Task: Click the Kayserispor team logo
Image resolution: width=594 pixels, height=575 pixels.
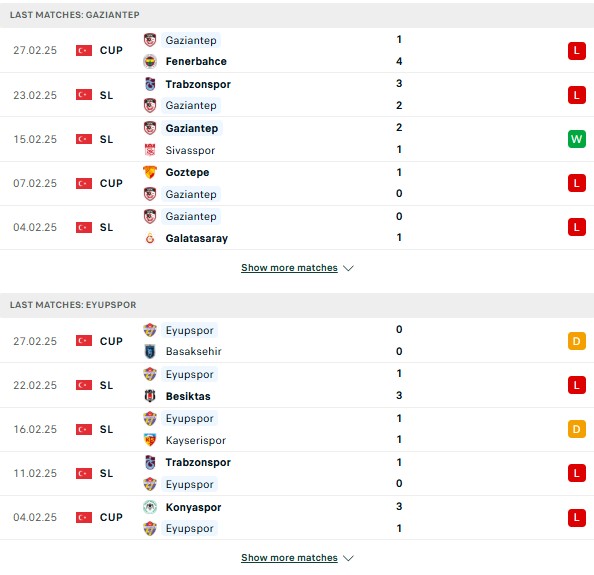Action: pos(150,440)
